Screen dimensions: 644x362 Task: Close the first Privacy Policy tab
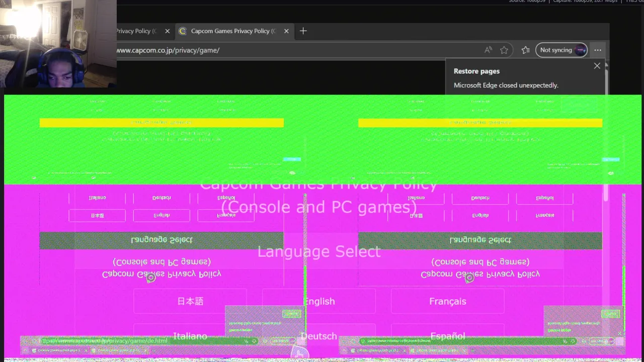click(x=168, y=31)
